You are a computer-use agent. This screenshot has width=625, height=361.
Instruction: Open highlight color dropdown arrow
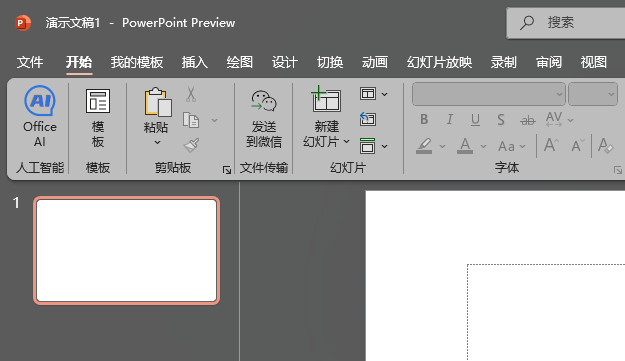(x=442, y=147)
